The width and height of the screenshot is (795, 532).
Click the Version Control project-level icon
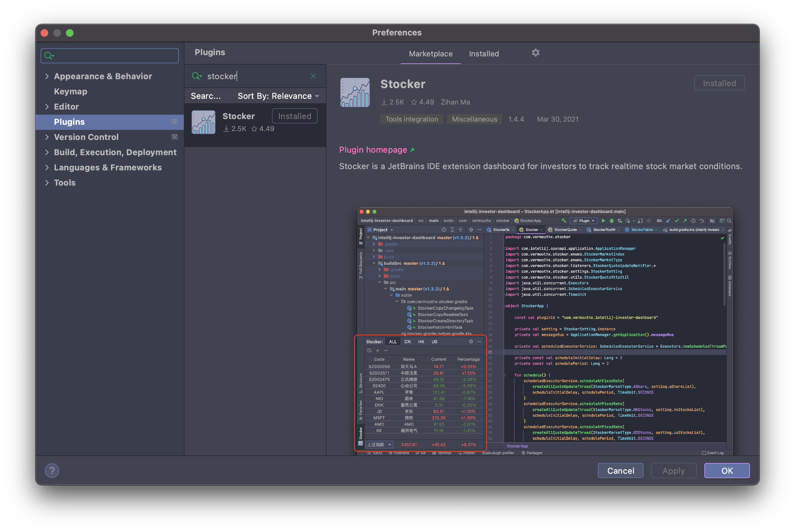pyautogui.click(x=175, y=137)
